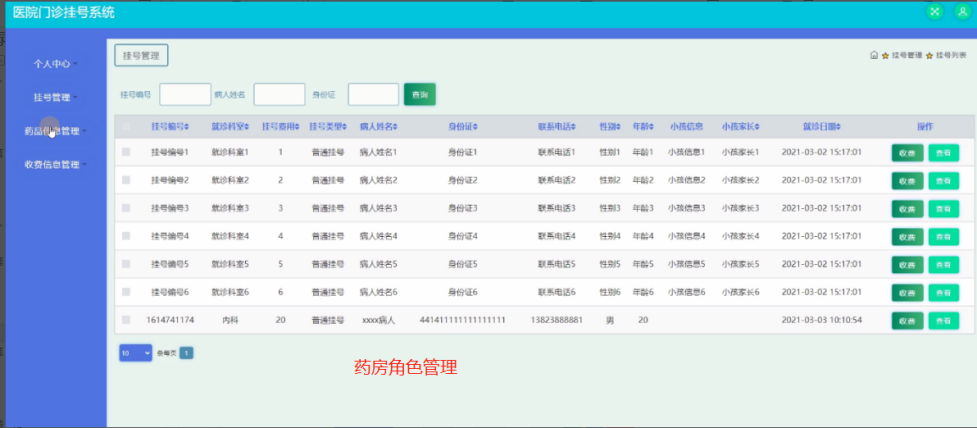Click 查看 for 挂号编号3 row
The height and width of the screenshot is (428, 977).
click(943, 209)
